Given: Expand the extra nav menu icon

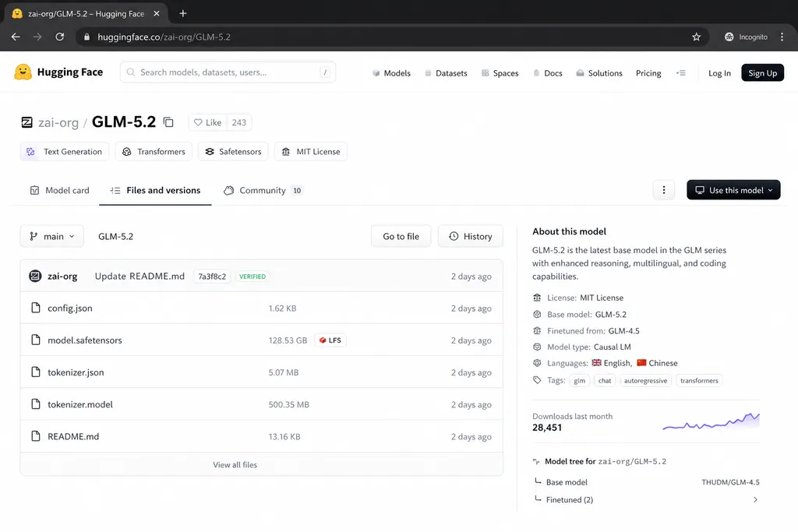Looking at the screenshot, I should click(681, 72).
